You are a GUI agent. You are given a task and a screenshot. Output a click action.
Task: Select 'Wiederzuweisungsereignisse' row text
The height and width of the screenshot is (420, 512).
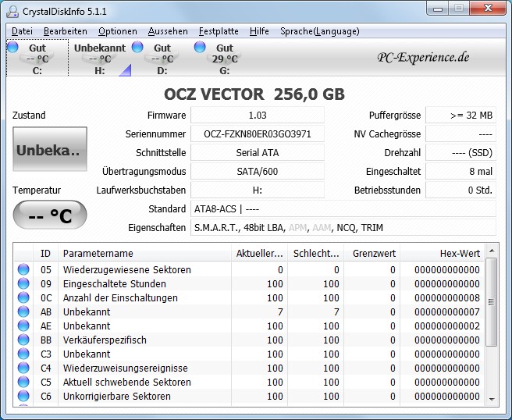coord(126,368)
